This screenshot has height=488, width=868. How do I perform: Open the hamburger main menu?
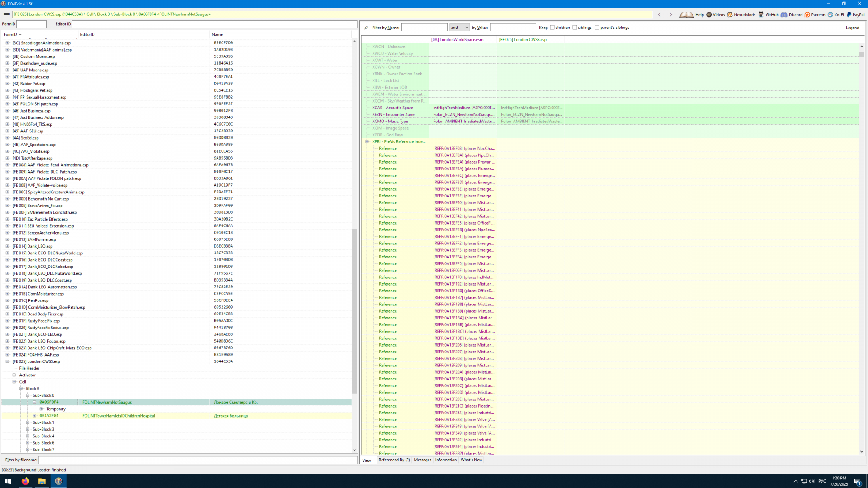(6, 14)
